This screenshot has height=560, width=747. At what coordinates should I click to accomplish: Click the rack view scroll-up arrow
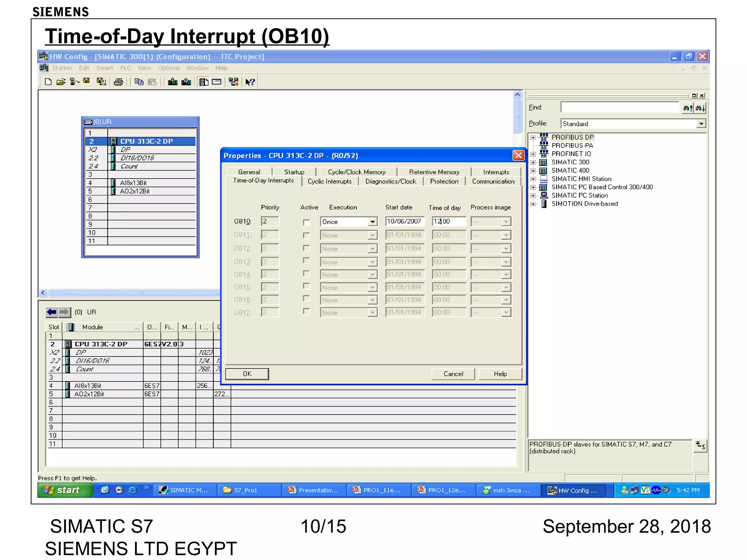[517, 95]
